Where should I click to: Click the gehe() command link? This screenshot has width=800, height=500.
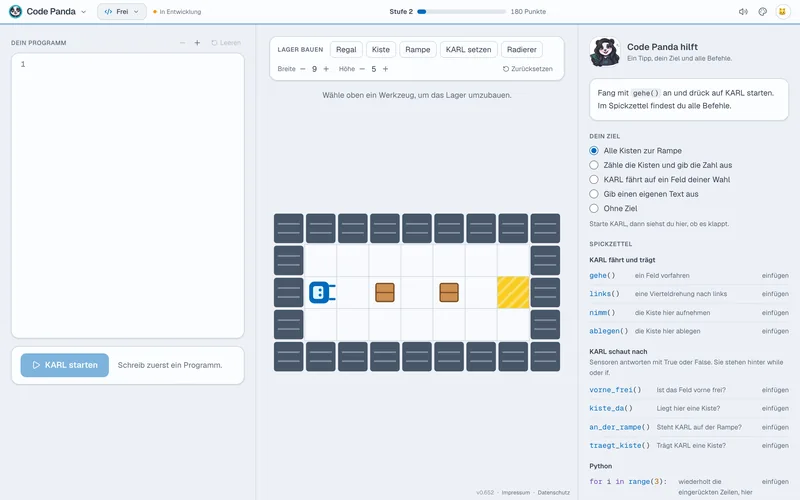602,276
